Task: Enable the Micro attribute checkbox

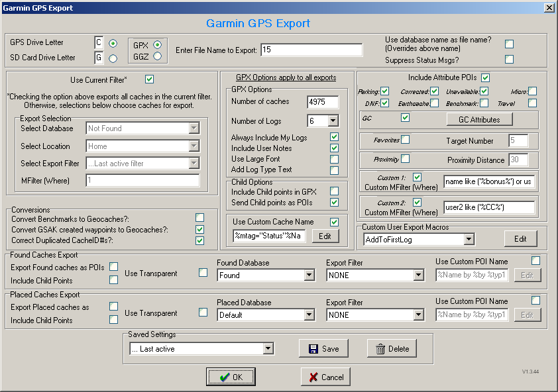Action: point(532,91)
